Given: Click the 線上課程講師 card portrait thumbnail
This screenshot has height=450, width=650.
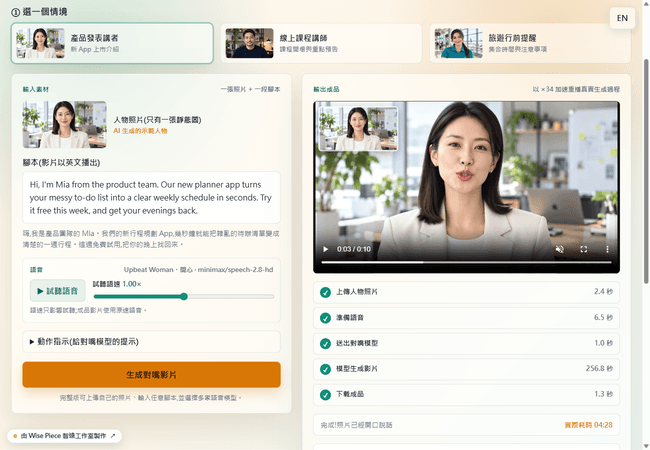Looking at the screenshot, I should (250, 43).
